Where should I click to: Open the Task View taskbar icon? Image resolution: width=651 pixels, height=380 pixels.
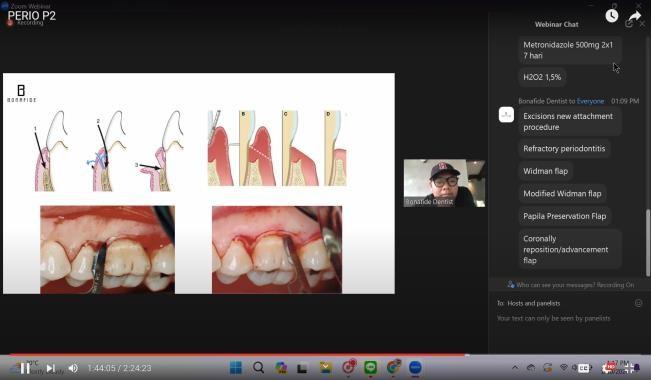click(302, 368)
